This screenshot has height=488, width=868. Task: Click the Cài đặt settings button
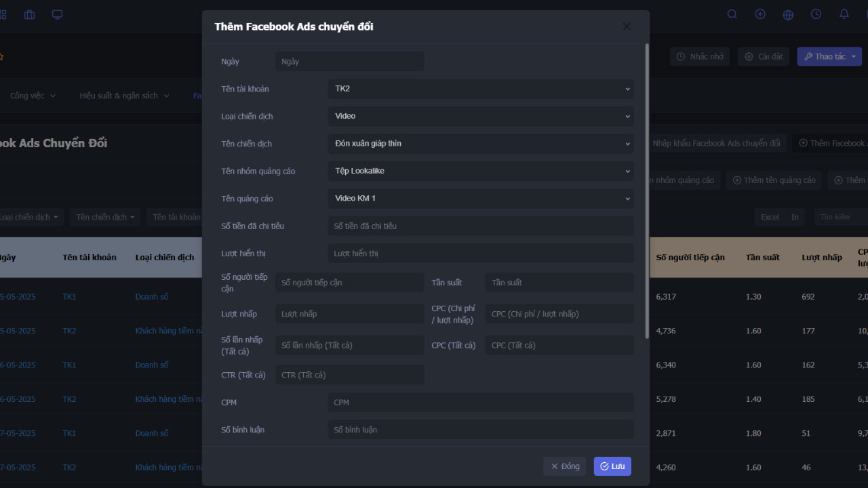tap(764, 56)
